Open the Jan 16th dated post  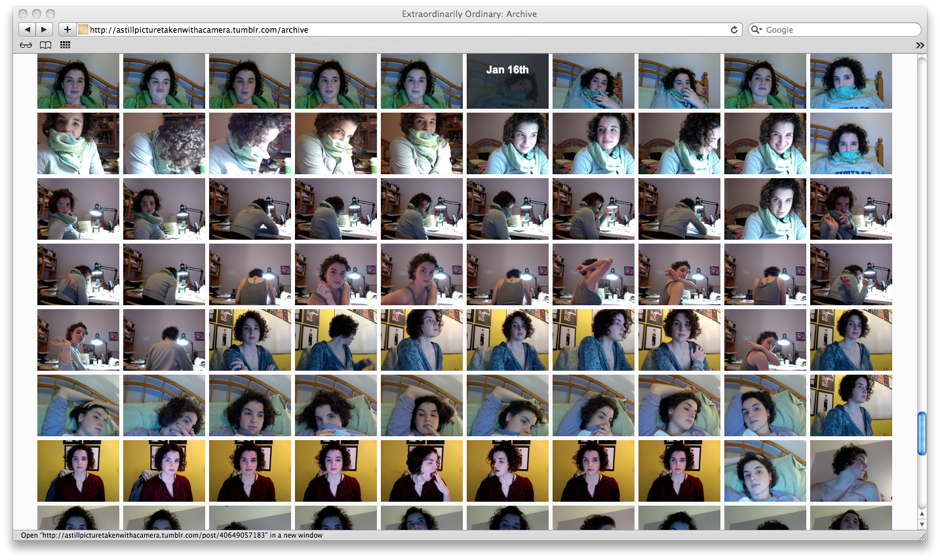coord(507,81)
